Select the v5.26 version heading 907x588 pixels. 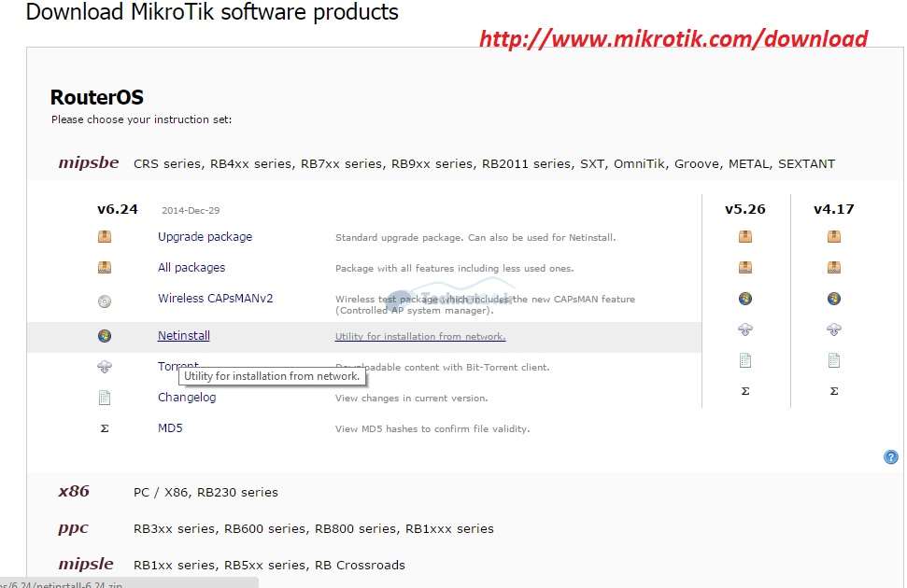745,209
